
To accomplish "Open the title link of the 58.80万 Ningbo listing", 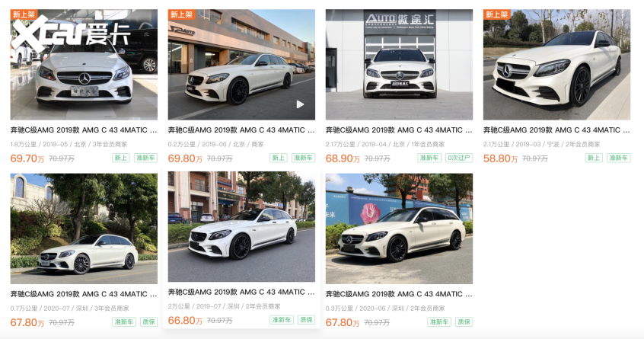I will [x=556, y=130].
